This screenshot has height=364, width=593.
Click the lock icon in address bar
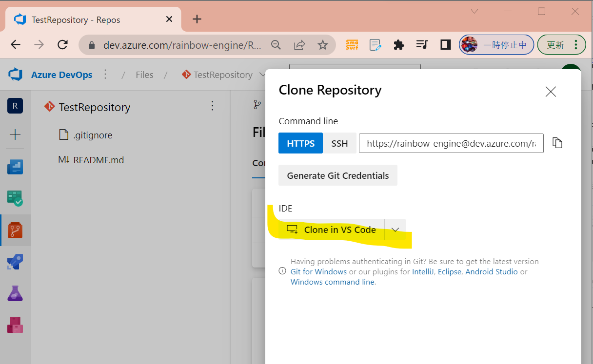tap(91, 45)
